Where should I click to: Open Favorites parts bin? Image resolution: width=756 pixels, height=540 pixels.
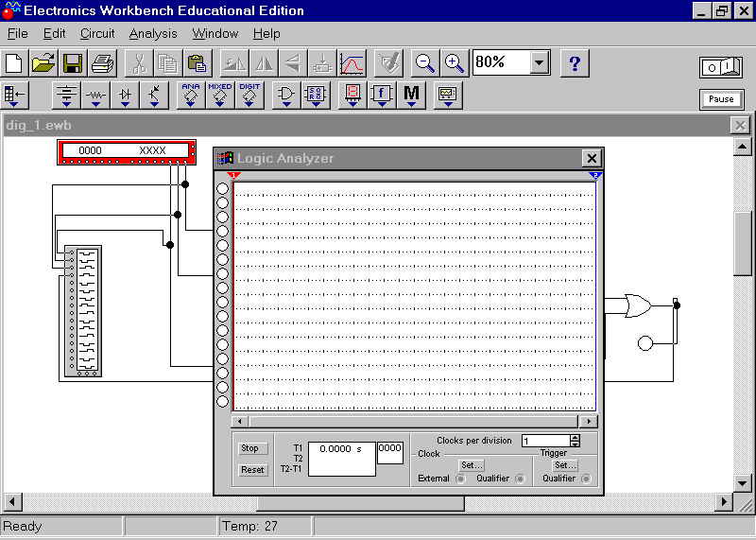(x=15, y=96)
